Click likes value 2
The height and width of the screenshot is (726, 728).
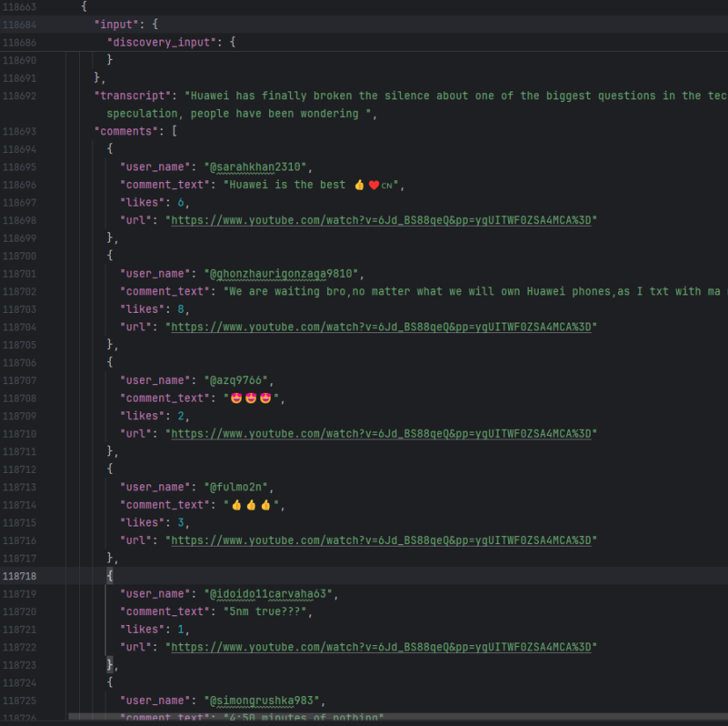(x=180, y=416)
